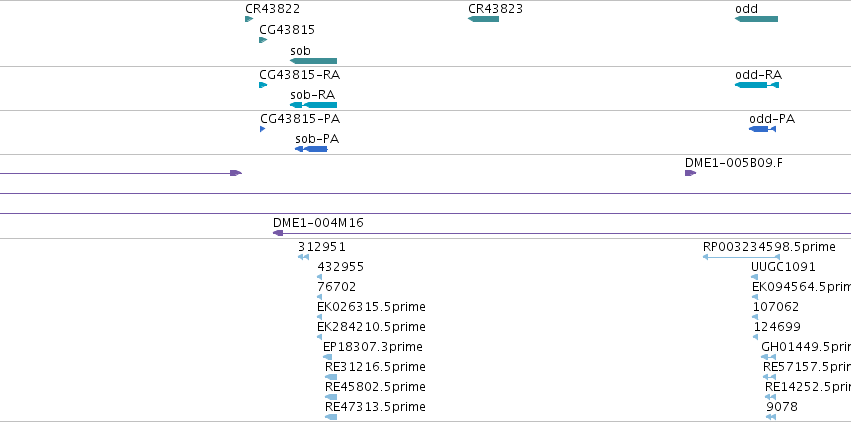Select the sob gene label
Screen dimensions: 851x422
point(300,51)
